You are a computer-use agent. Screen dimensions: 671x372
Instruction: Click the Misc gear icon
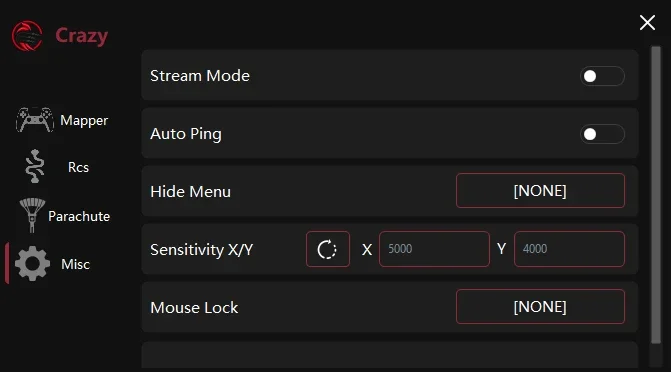(33, 264)
